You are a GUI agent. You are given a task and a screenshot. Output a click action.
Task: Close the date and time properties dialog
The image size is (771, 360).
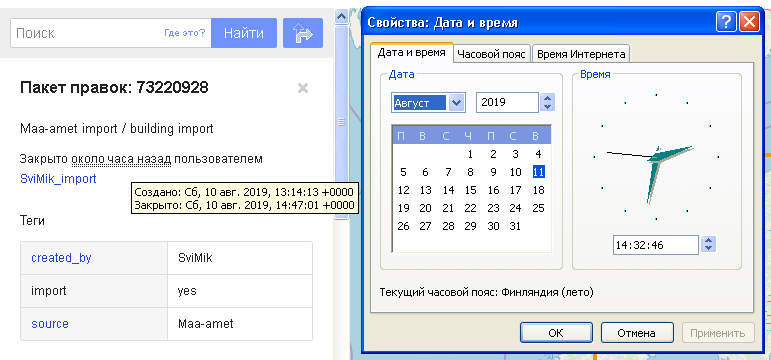(749, 23)
